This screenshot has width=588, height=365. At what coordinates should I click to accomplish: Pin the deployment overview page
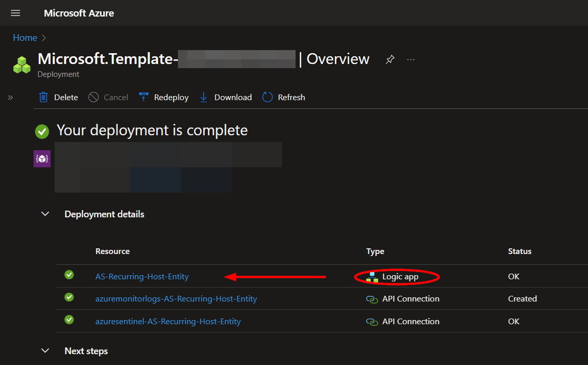pos(390,59)
